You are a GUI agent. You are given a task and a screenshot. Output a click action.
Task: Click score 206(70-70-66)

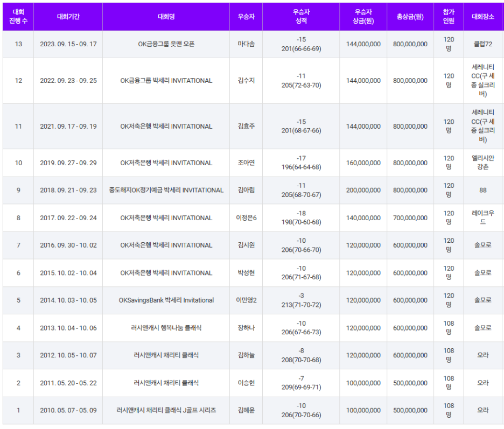pyautogui.click(x=301, y=414)
